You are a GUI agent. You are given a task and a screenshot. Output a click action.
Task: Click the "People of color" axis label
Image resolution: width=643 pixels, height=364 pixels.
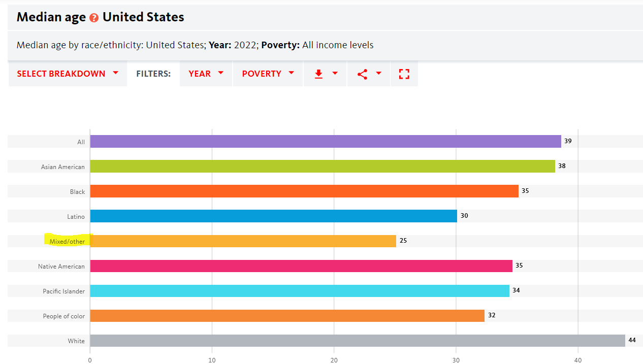[x=64, y=316]
